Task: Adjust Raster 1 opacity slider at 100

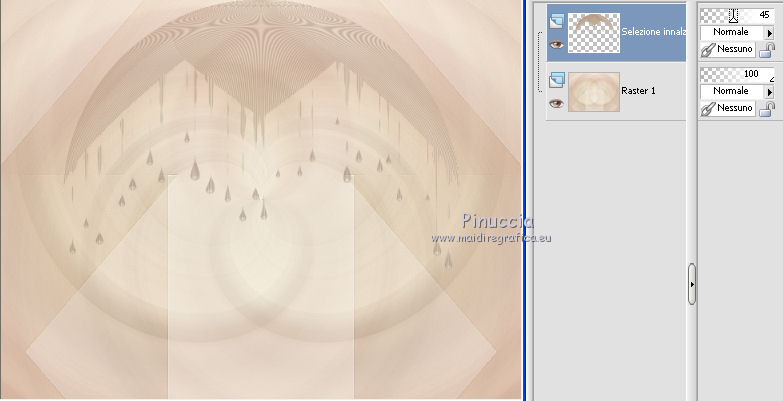Action: (737, 75)
